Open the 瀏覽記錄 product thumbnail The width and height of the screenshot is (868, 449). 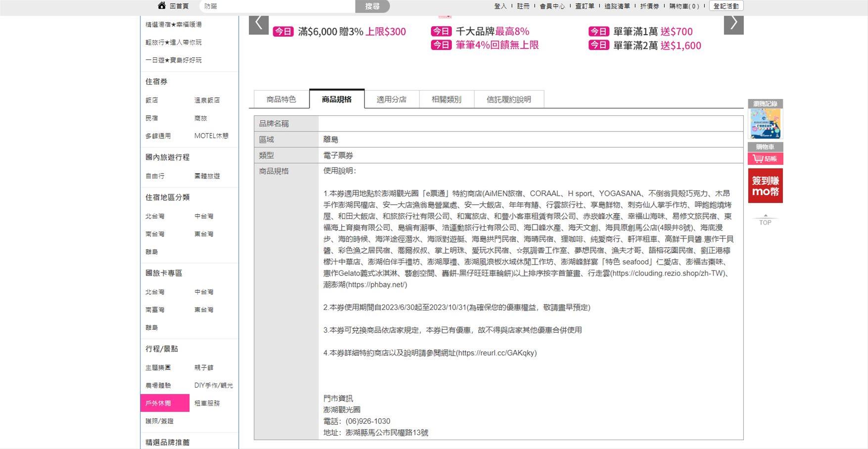(765, 124)
